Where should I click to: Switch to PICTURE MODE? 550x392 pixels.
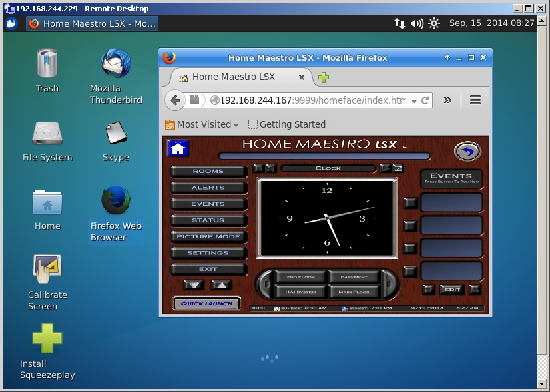208,236
